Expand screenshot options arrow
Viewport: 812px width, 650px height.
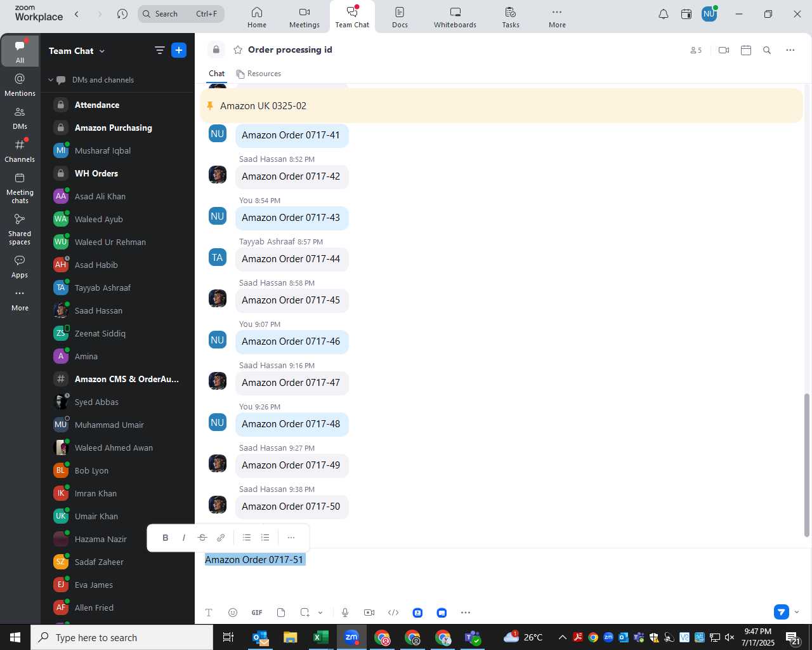(320, 613)
